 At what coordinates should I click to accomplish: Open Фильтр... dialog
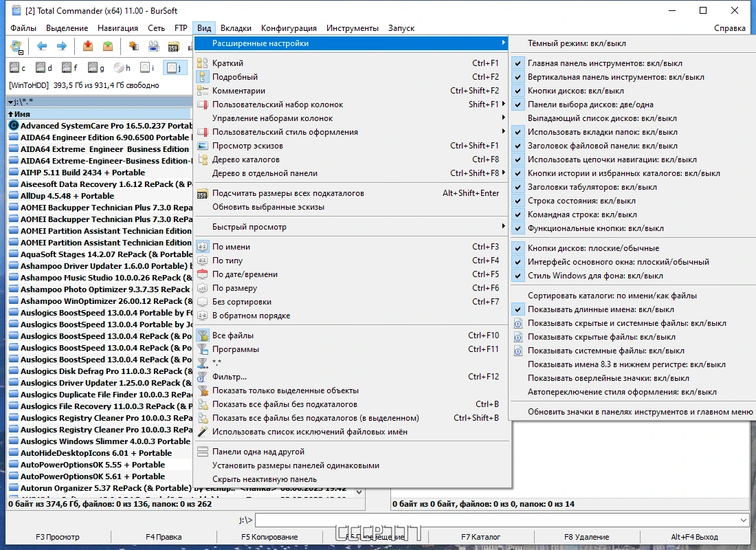pos(352,376)
